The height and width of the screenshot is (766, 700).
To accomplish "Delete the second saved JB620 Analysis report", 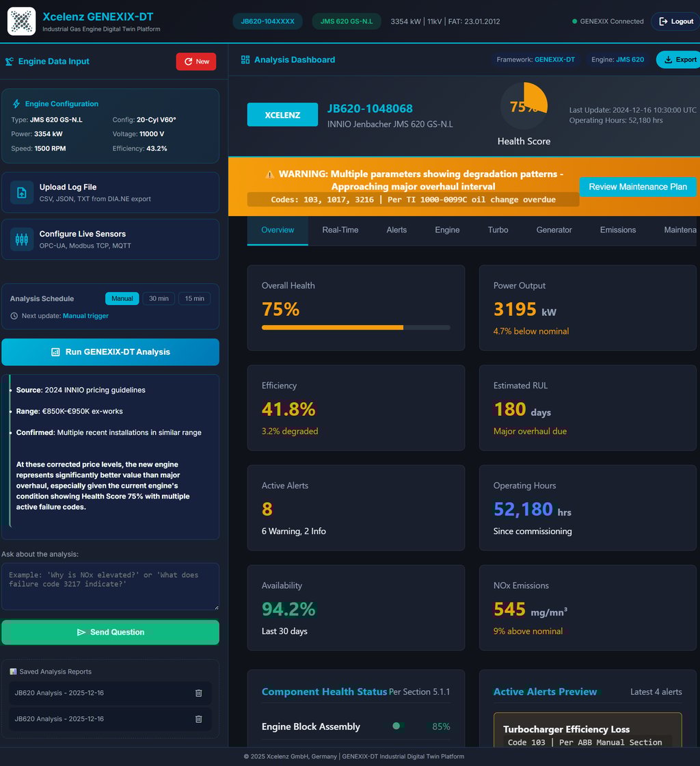I will coord(199,719).
